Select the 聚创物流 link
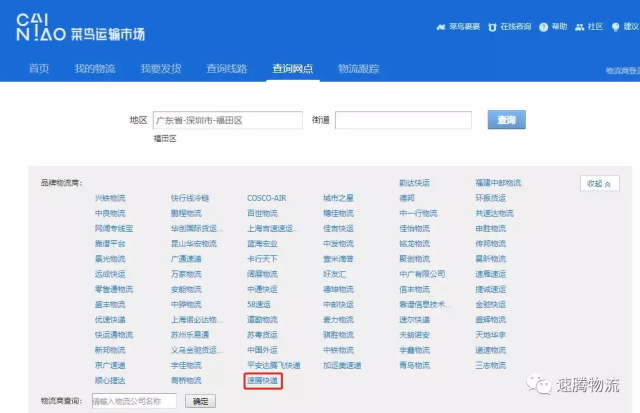Image resolution: width=640 pixels, height=413 pixels. coord(414,259)
